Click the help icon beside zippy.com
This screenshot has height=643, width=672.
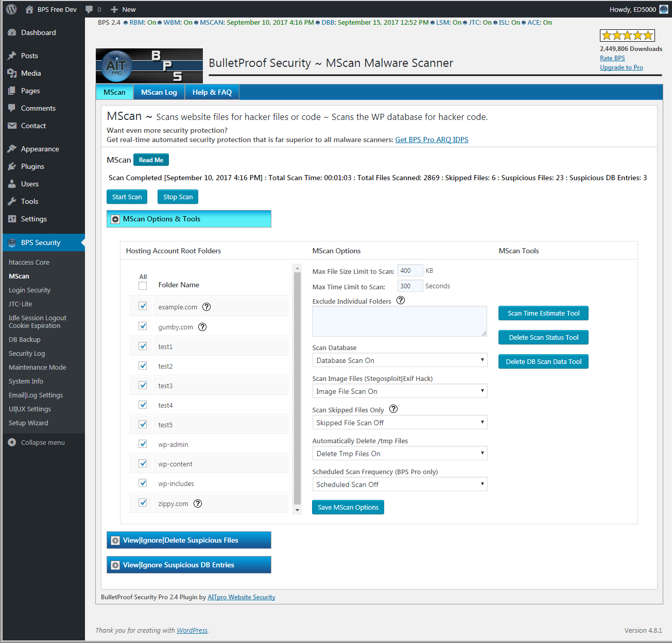pos(198,503)
